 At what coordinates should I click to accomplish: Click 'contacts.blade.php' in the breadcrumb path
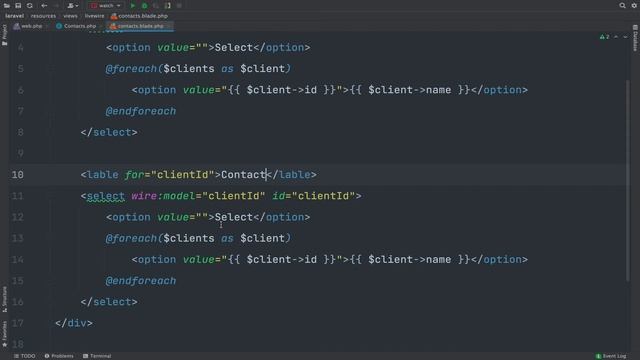pyautogui.click(x=139, y=16)
